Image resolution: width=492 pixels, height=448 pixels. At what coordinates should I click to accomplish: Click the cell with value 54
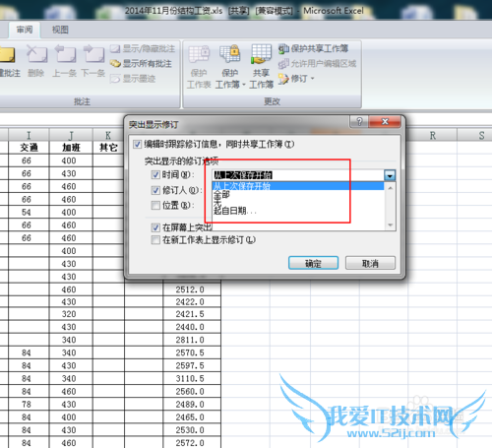(x=29, y=213)
